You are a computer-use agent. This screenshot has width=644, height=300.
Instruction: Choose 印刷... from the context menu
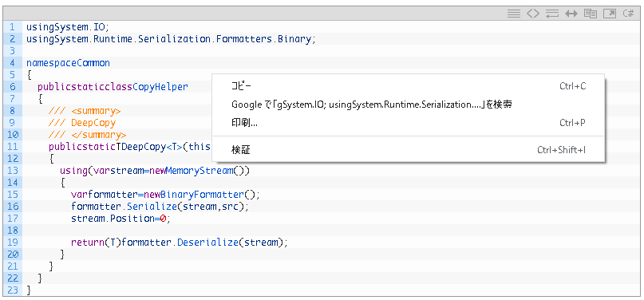[408, 123]
